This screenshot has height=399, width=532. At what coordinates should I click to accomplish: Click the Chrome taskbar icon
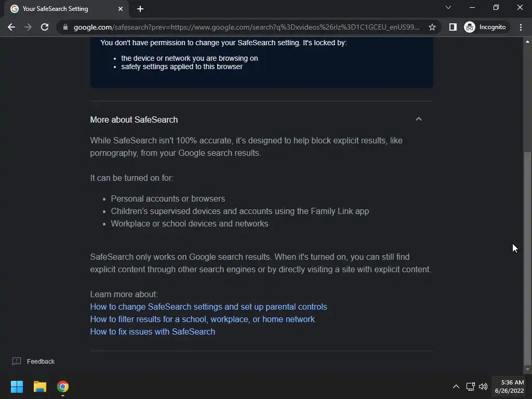(63, 387)
